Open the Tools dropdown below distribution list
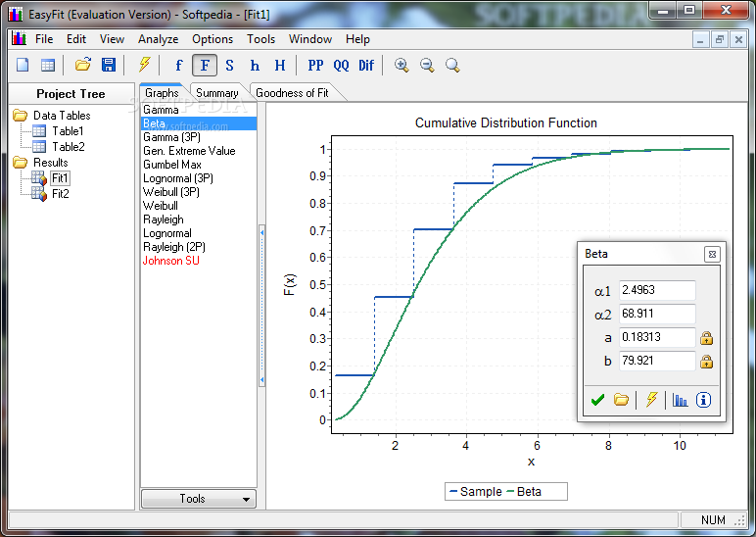 [198, 499]
